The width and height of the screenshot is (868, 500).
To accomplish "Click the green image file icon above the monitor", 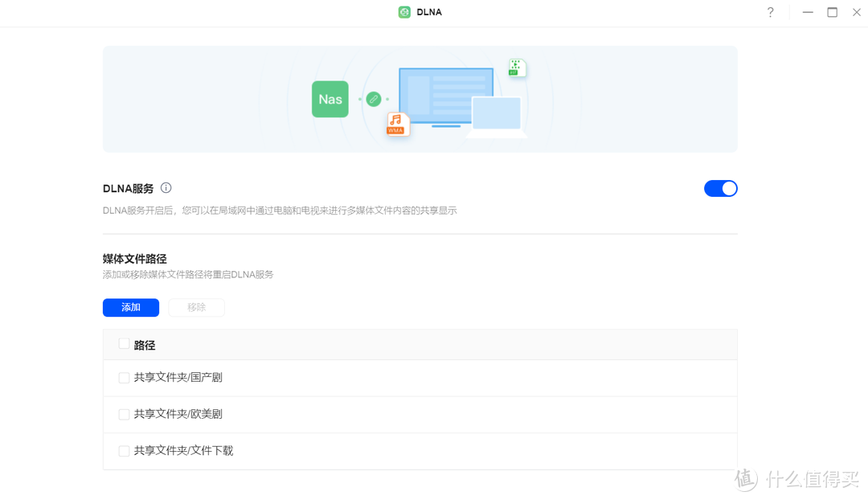I will click(516, 68).
